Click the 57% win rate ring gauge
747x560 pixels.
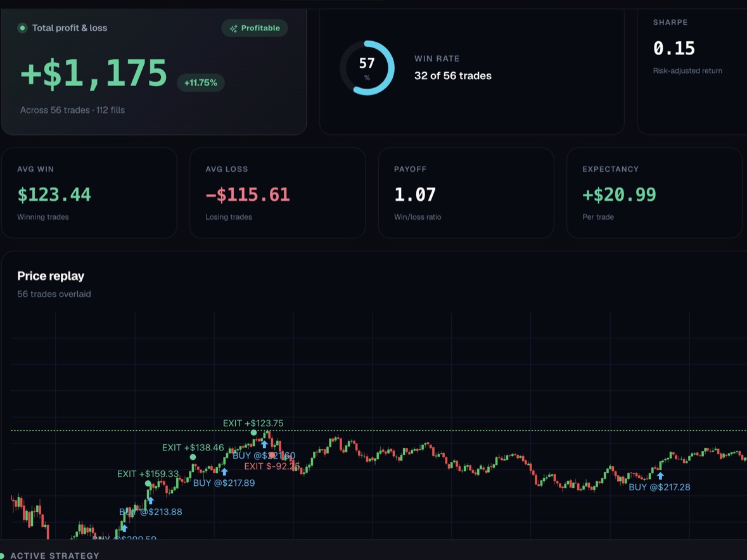click(x=367, y=68)
